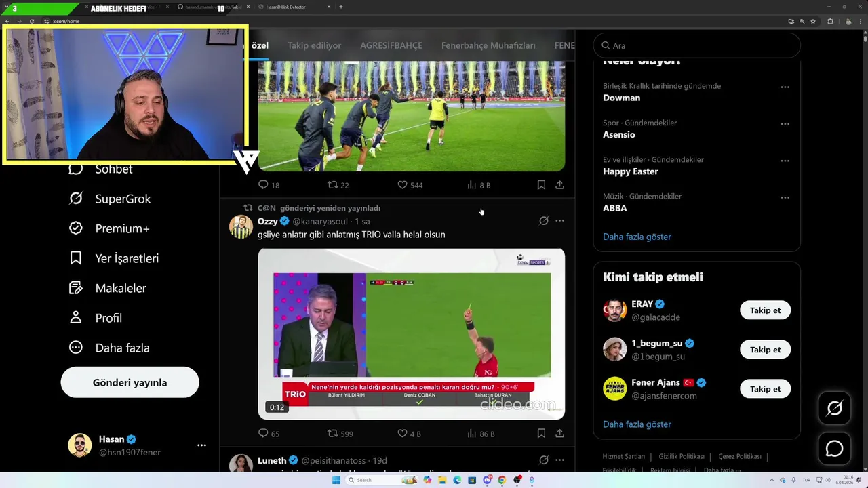The width and height of the screenshot is (868, 488).
Task: Click the browser address bar x.com/home
Action: (x=66, y=21)
